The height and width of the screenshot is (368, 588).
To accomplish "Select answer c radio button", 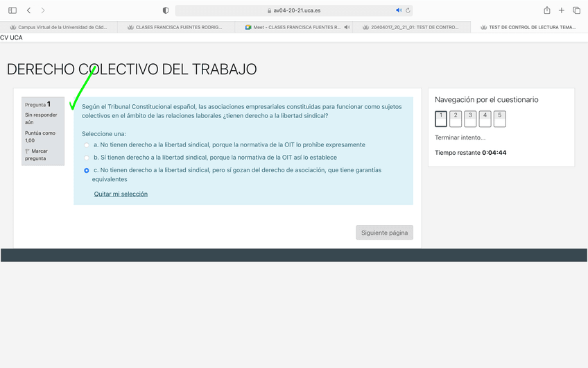I will [x=87, y=171].
